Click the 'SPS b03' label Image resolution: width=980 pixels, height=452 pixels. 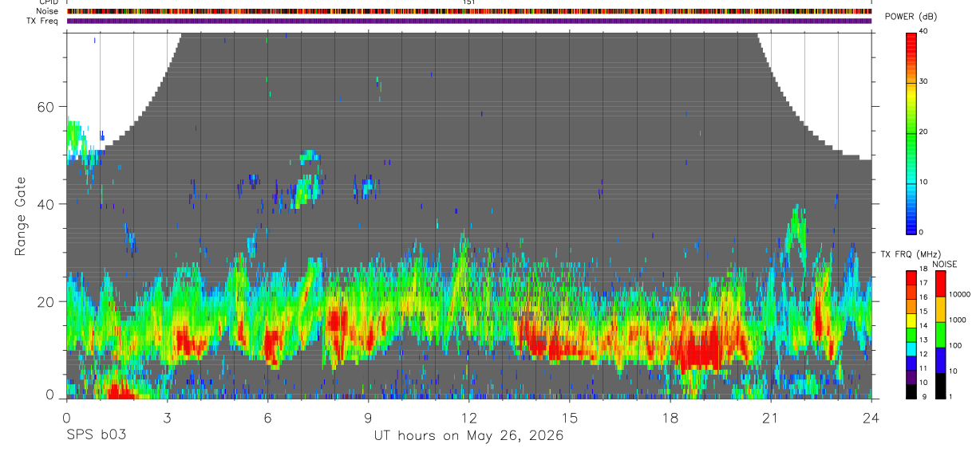click(x=95, y=435)
